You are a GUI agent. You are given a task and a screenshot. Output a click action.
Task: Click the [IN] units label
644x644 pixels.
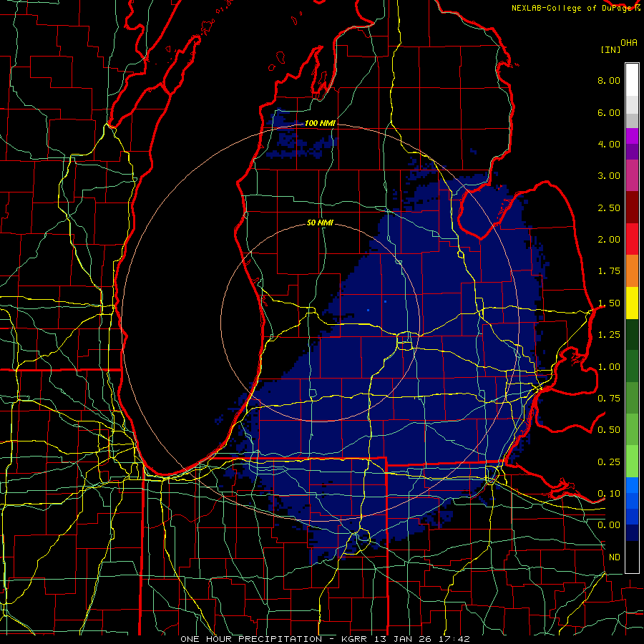[610, 49]
